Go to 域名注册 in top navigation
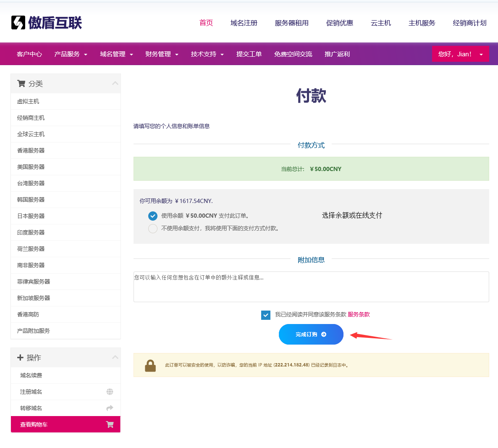 point(244,23)
